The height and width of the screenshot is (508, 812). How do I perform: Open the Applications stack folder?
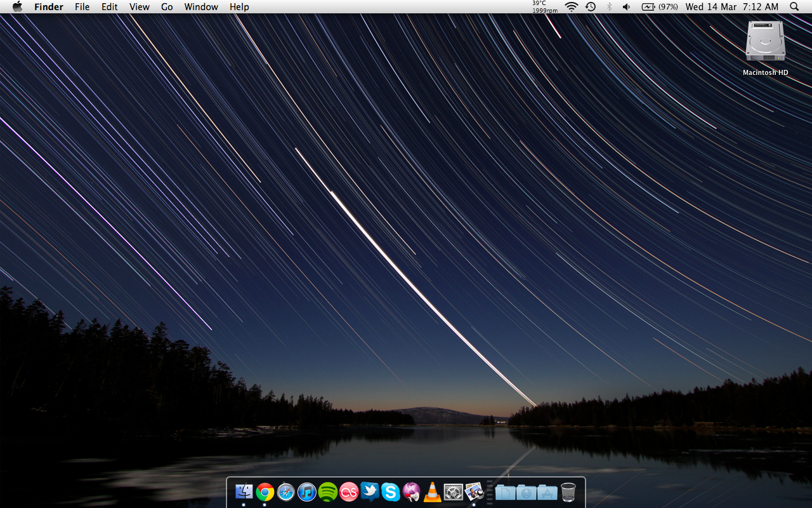click(x=547, y=491)
